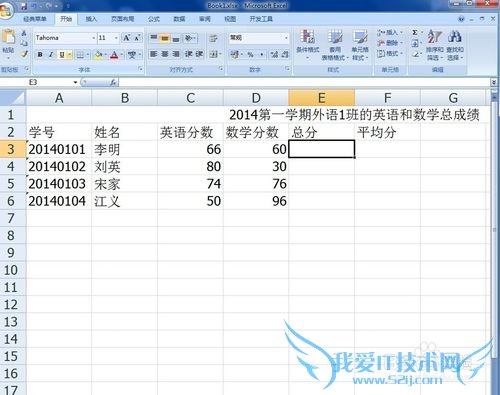This screenshot has height=395, width=500.
Task: Click the Merge and Center icon
Action: [213, 54]
